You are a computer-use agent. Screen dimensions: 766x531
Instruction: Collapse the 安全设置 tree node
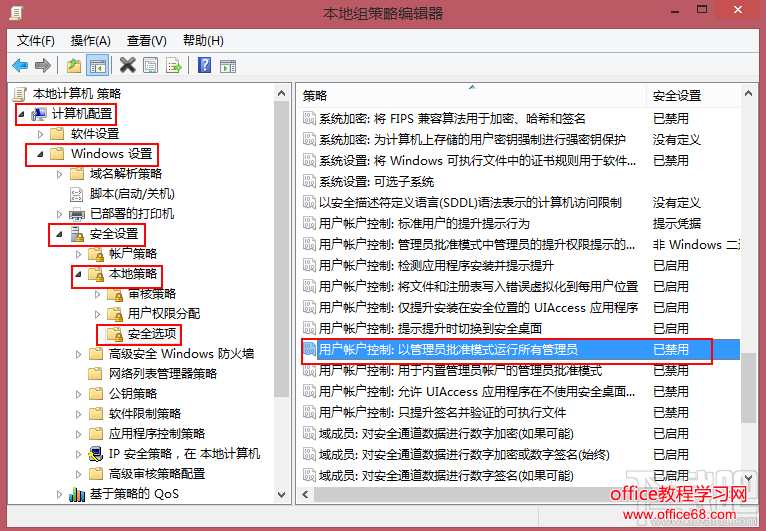point(60,234)
